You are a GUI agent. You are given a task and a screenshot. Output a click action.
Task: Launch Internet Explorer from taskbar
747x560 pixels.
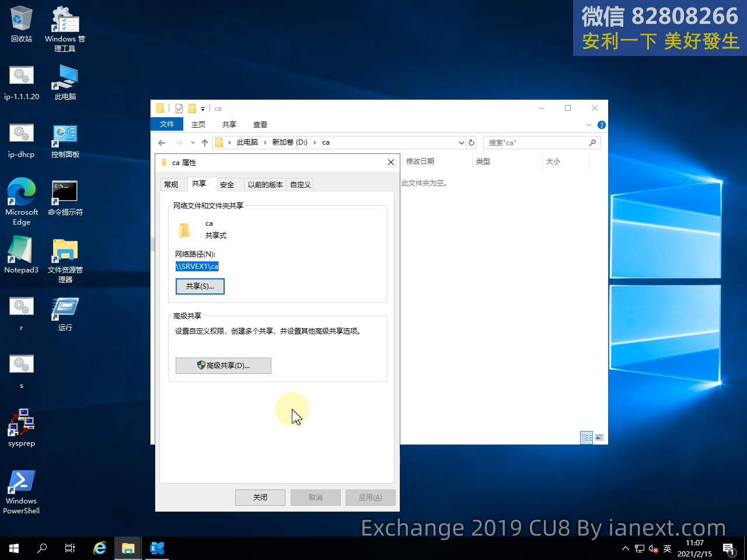pyautogui.click(x=100, y=548)
